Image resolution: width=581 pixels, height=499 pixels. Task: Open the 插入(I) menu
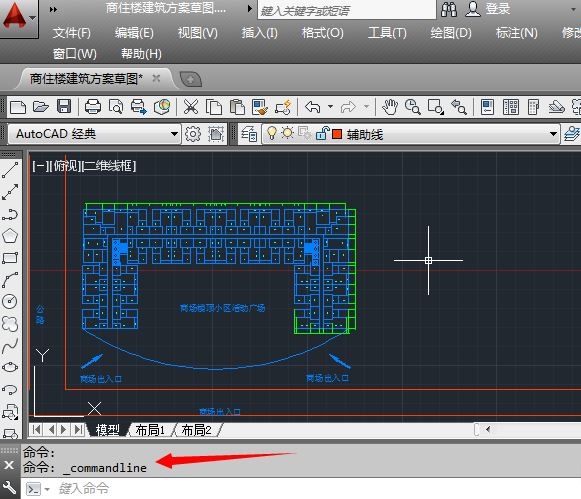click(x=259, y=33)
